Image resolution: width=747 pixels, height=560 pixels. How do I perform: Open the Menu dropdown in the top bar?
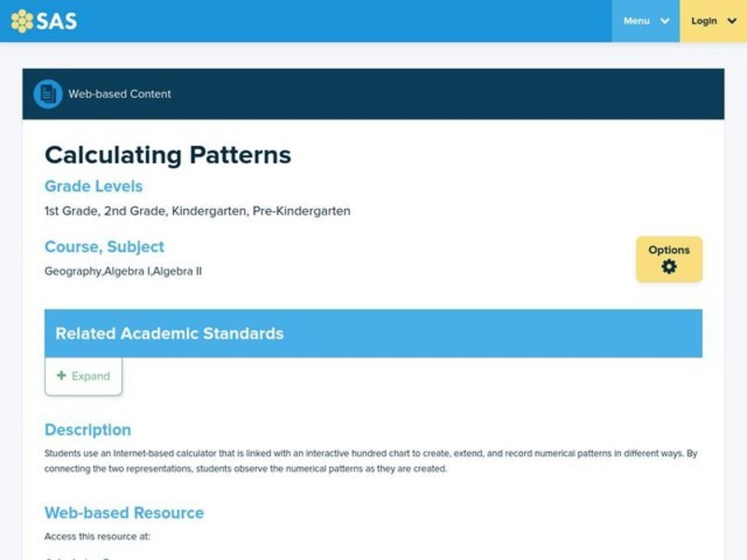tap(645, 21)
